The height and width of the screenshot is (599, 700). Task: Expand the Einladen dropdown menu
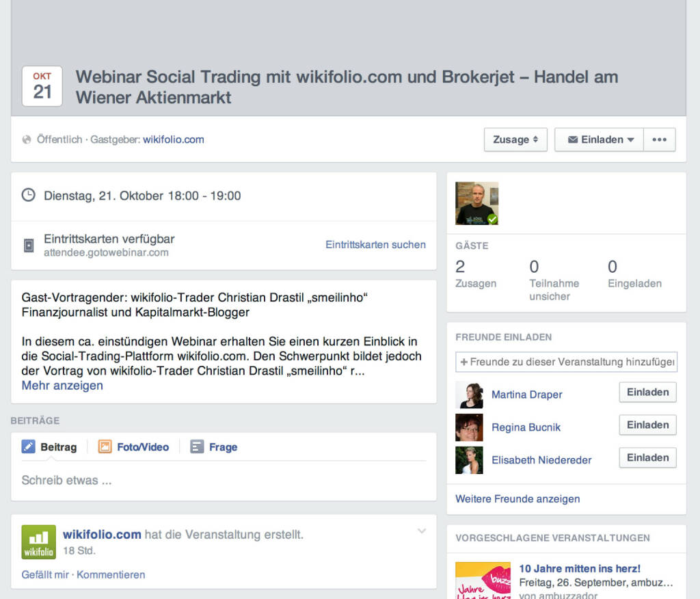(599, 139)
